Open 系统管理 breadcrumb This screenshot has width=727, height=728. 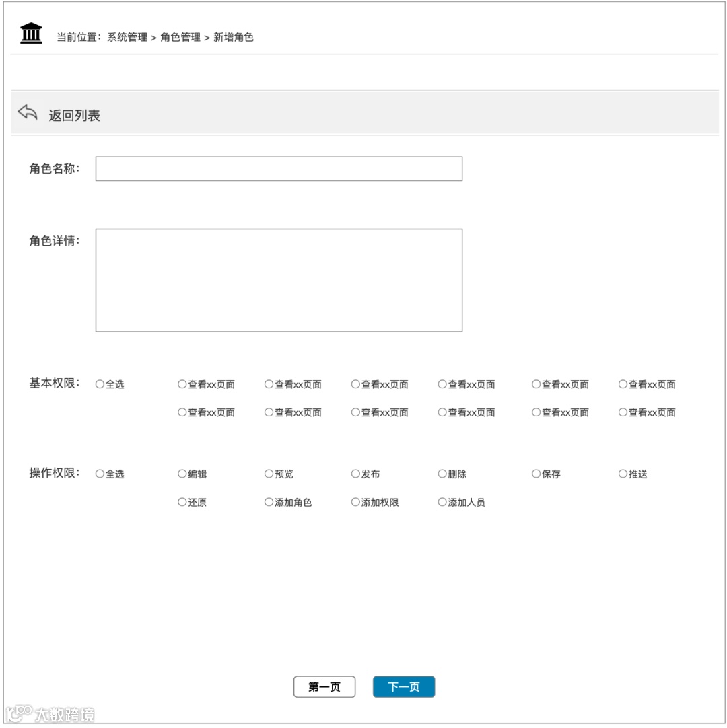click(127, 37)
